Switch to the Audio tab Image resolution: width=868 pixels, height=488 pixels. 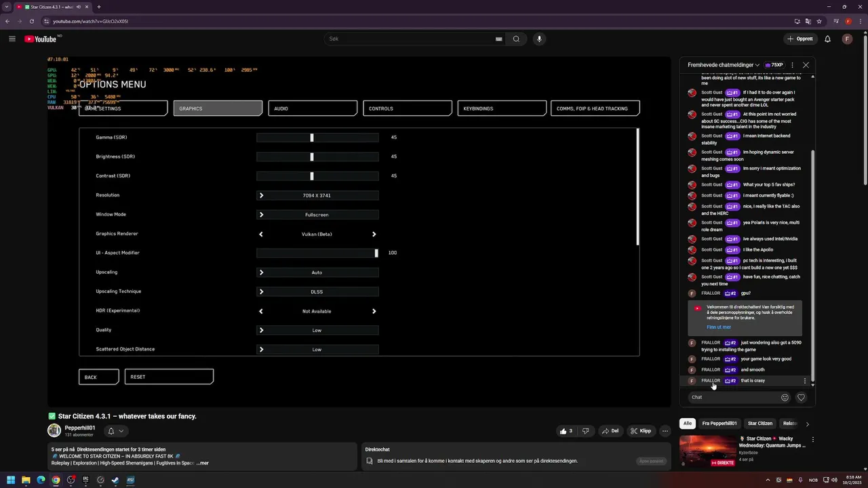point(313,108)
